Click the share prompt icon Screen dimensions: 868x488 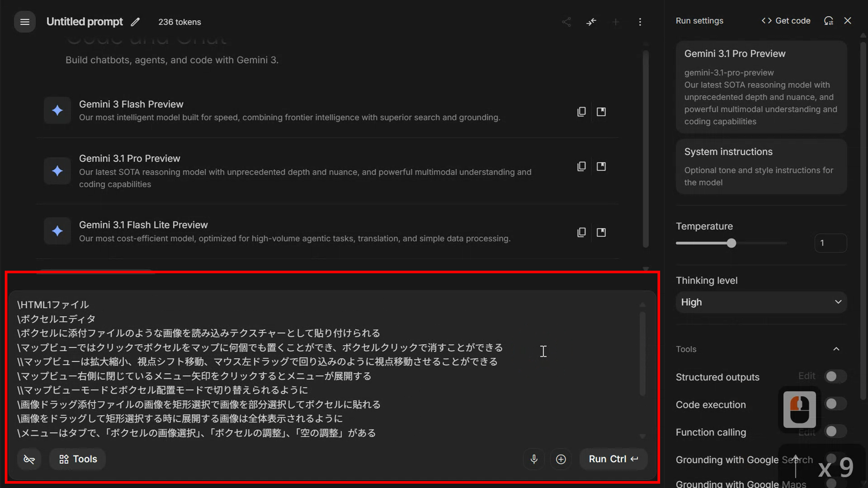pos(566,22)
